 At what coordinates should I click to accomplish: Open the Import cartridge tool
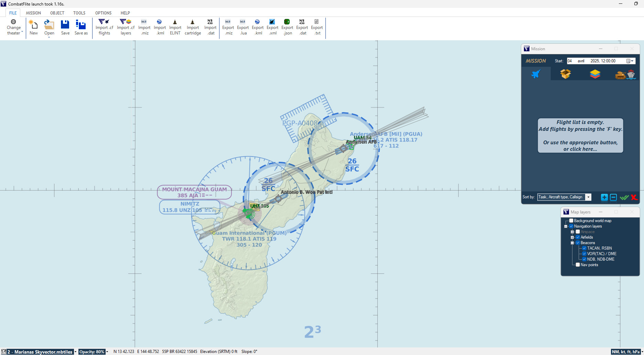(x=193, y=27)
